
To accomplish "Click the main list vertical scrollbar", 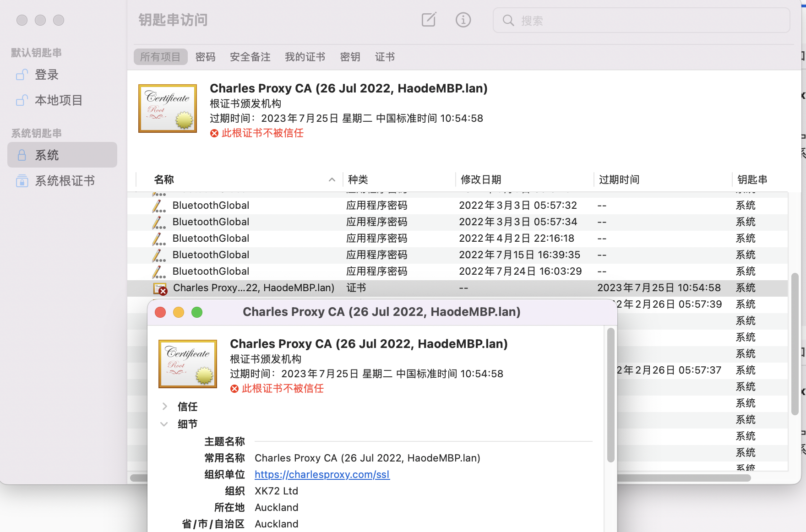I will point(795,344).
